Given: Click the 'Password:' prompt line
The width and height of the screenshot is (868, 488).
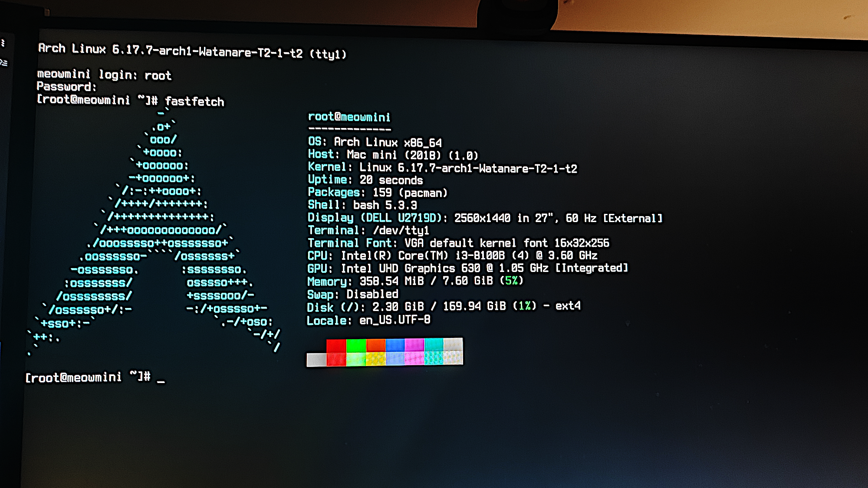Looking at the screenshot, I should [x=66, y=86].
